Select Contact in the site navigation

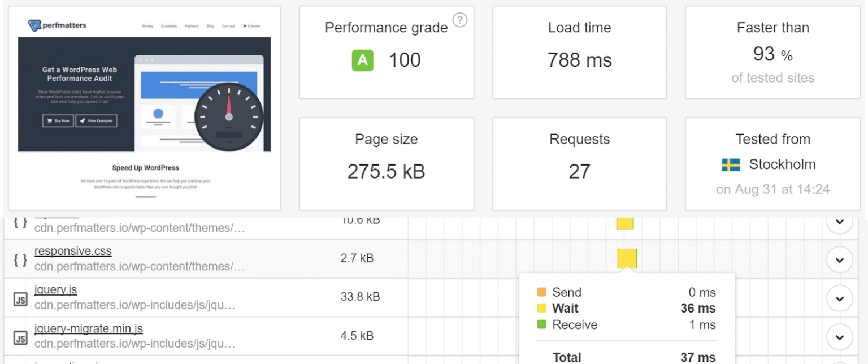(x=228, y=26)
